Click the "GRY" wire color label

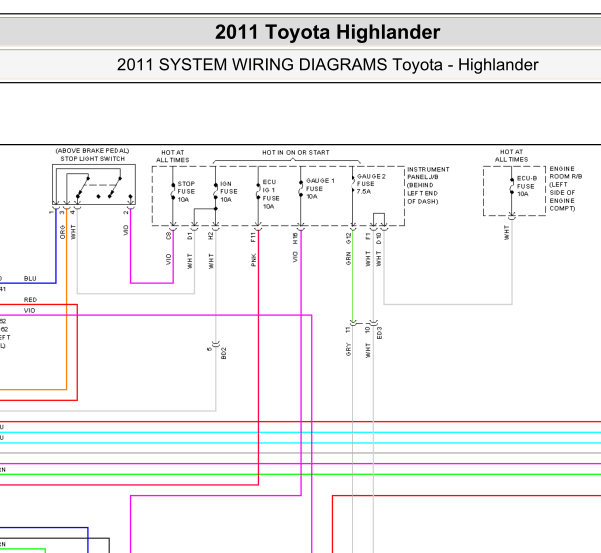tap(348, 350)
